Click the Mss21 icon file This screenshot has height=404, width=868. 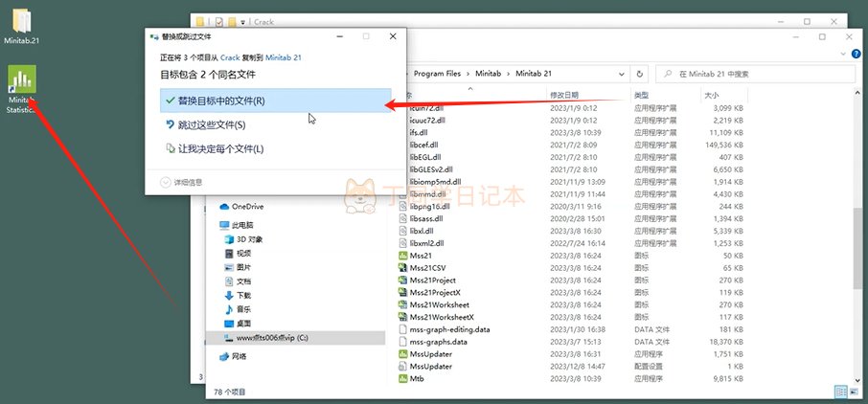point(422,256)
